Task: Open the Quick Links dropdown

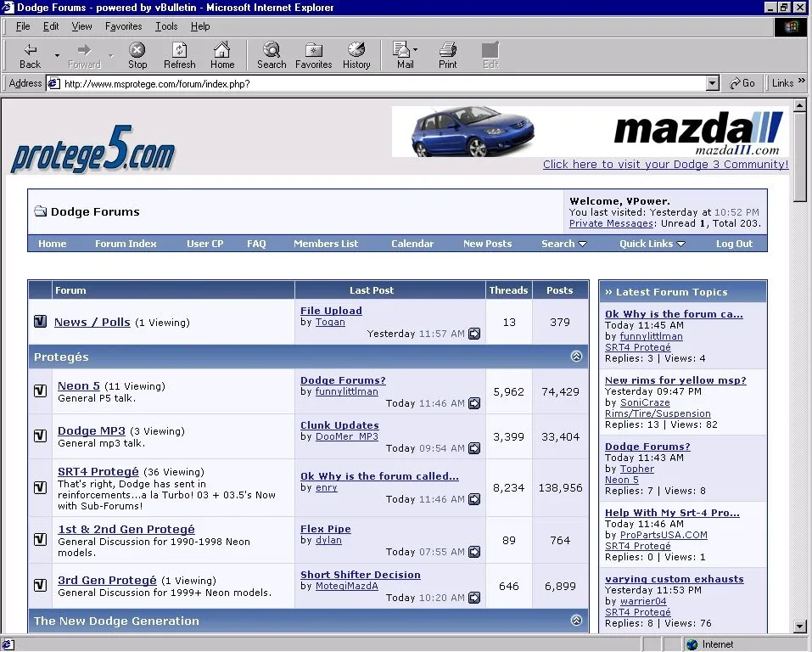Action: click(x=651, y=244)
